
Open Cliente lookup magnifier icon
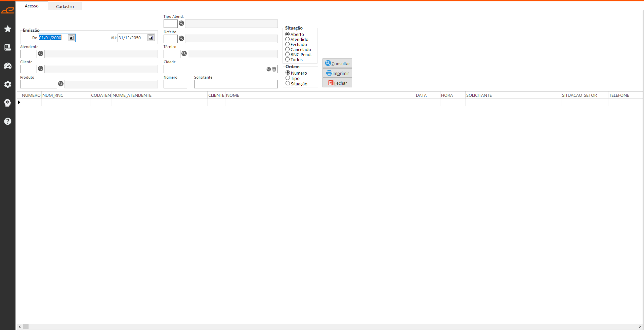41,69
